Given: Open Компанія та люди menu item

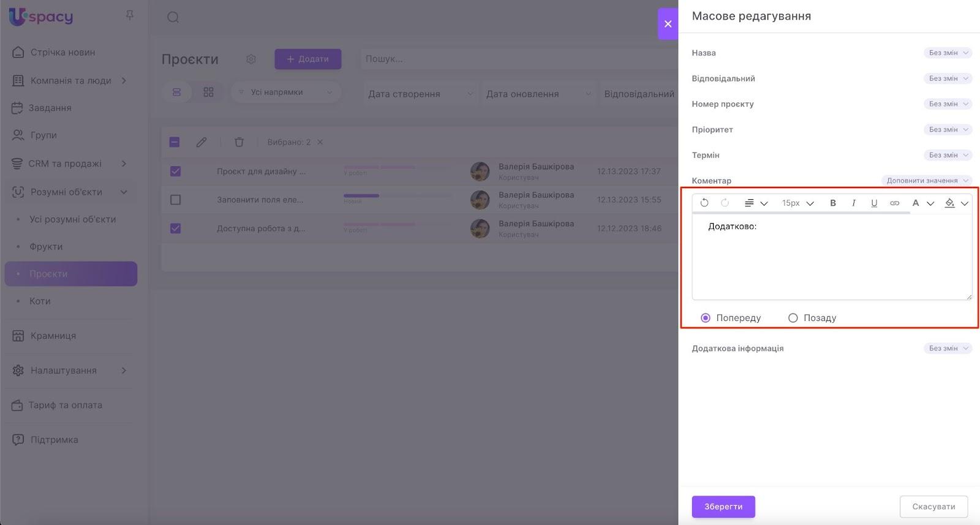Looking at the screenshot, I should pyautogui.click(x=70, y=80).
